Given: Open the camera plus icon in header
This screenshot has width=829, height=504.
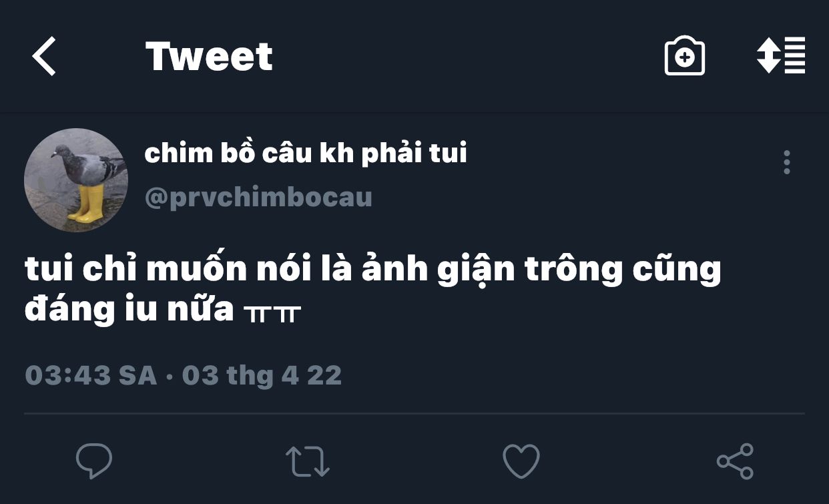Looking at the screenshot, I should click(685, 57).
